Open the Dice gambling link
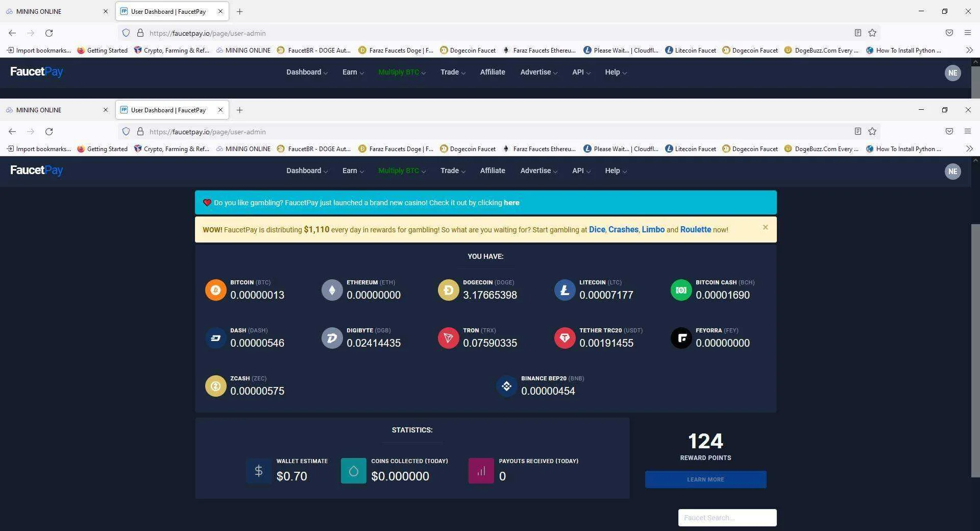The width and height of the screenshot is (980, 531). (597, 230)
